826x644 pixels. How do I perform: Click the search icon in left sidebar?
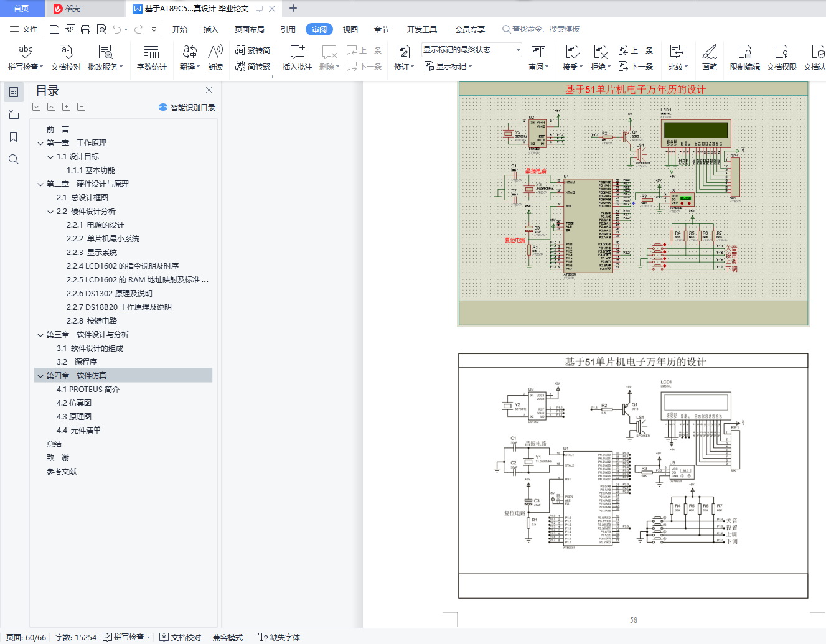14,159
